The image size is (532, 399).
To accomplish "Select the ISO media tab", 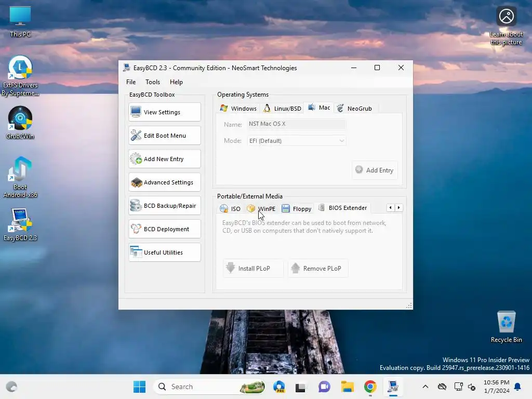I will (x=230, y=209).
